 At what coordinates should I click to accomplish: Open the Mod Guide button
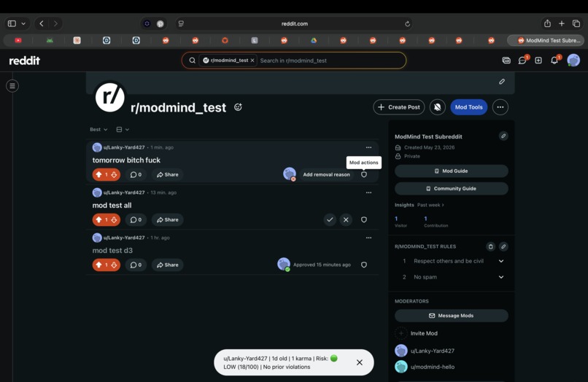[452, 171]
